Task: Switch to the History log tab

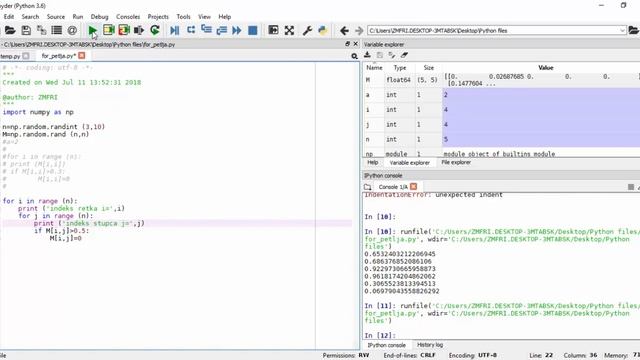Action: click(430, 345)
